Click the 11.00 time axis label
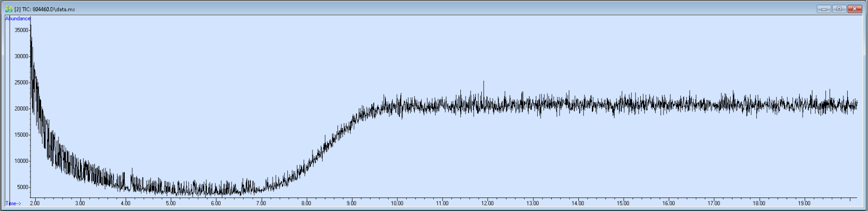 [442, 204]
